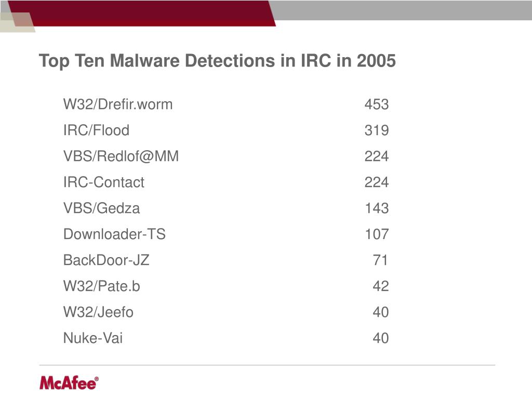Viewport: 532px width, 399px height.
Task: Select the IRC/Flood malware name
Action: pyautogui.click(x=96, y=130)
